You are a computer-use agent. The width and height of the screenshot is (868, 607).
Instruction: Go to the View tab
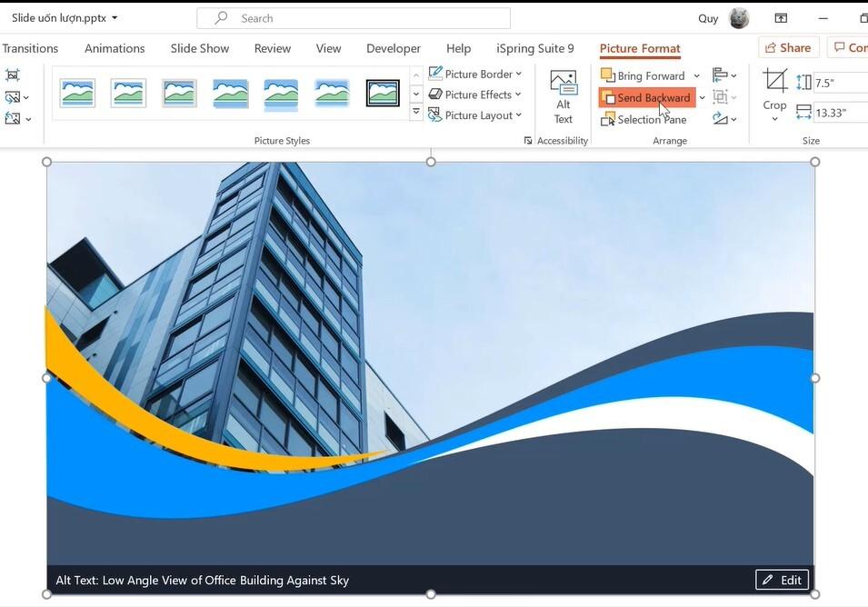pos(328,49)
